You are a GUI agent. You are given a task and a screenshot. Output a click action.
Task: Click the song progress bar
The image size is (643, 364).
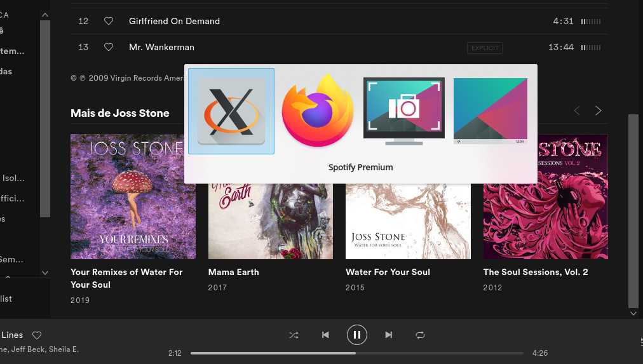tap(357, 353)
